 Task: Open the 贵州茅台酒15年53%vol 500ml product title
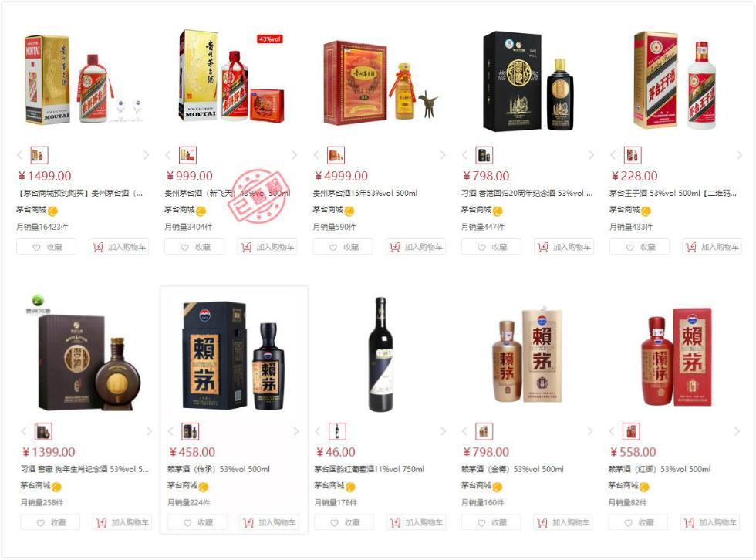(365, 194)
